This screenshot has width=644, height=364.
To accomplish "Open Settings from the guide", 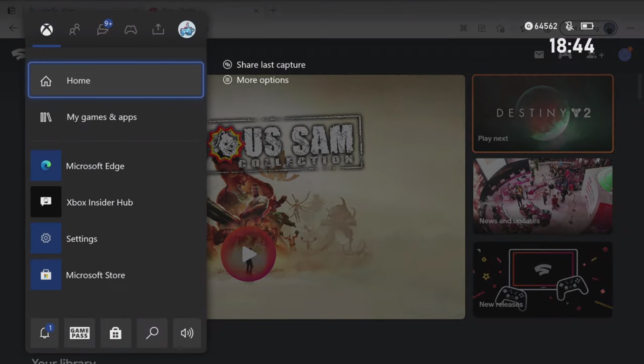I will 116,239.
